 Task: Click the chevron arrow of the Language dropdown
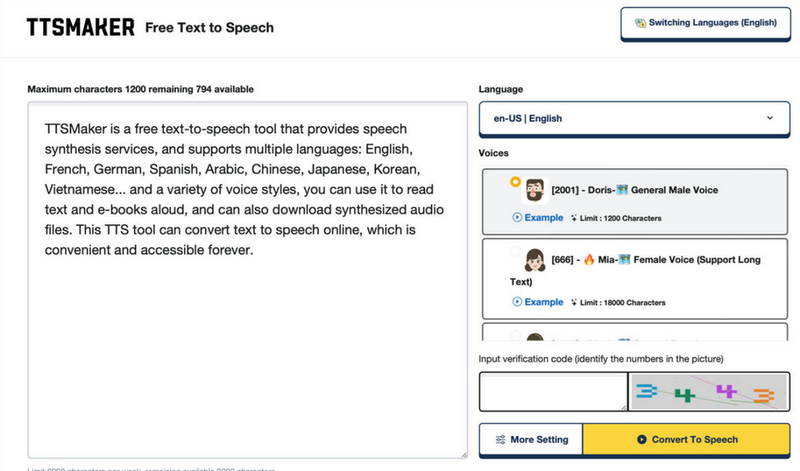[x=770, y=118]
